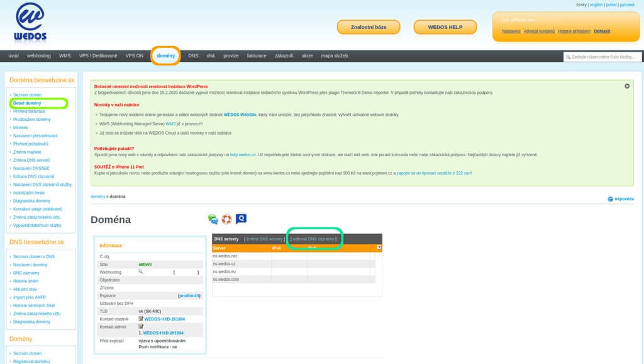Click the Znalostní báze button
The height and width of the screenshot is (364, 644).
[x=369, y=27]
